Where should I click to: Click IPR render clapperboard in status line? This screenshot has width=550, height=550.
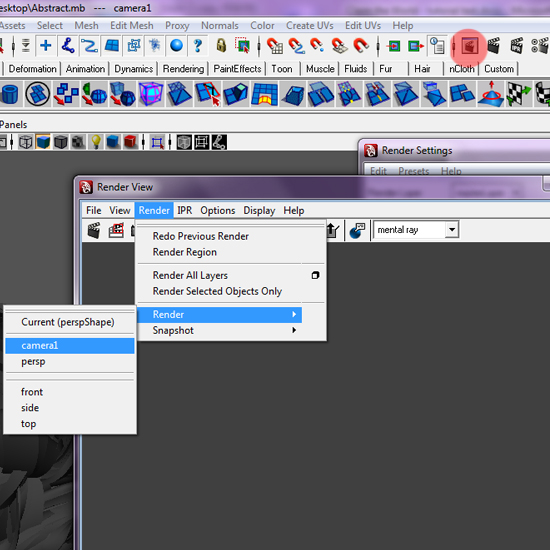click(517, 46)
